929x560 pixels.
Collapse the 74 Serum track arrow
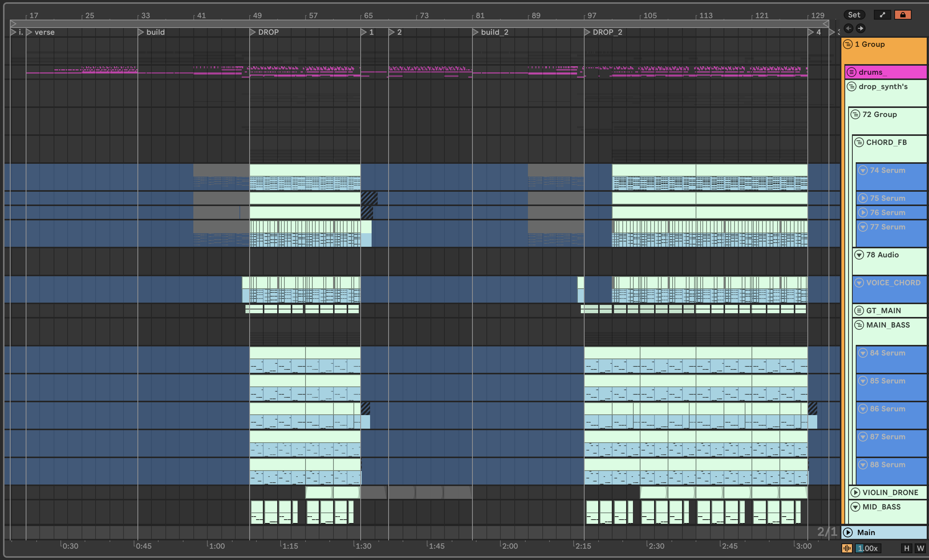863,170
